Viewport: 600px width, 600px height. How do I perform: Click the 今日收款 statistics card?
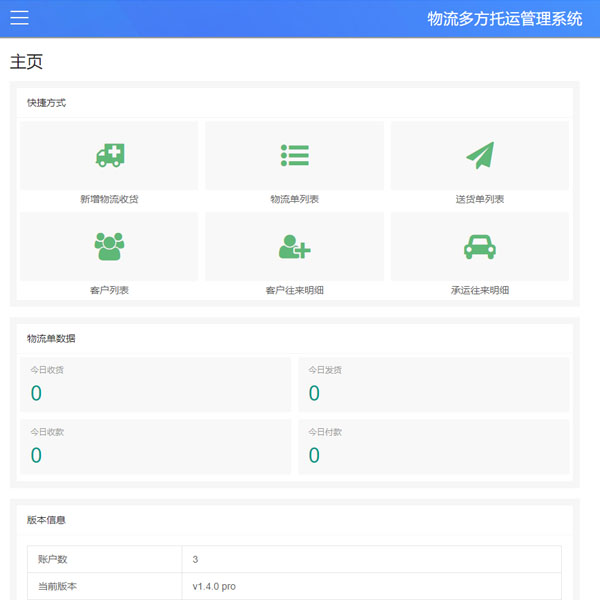(155, 446)
